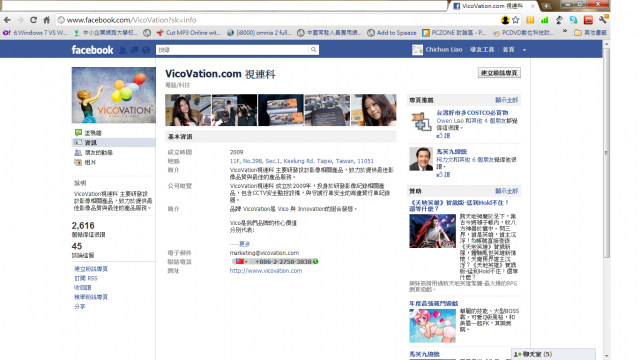640x360 pixels.
Task: Open a new tab with plus button
Action: point(546,6)
